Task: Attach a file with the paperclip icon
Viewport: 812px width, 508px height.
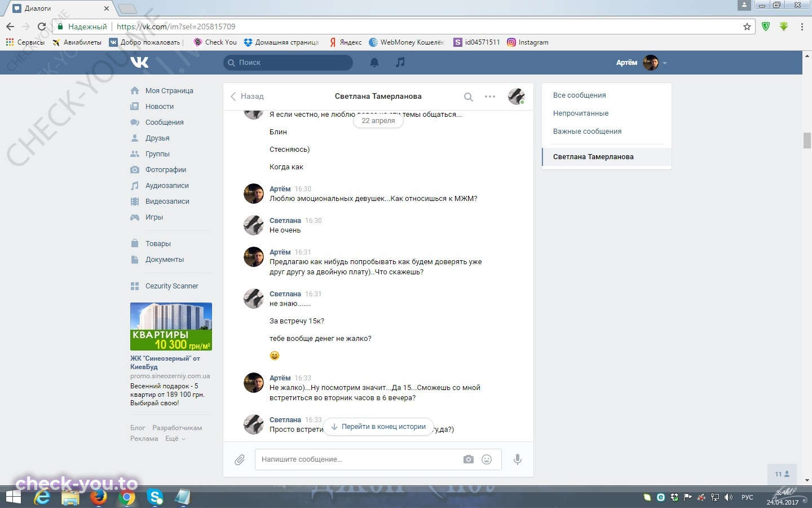Action: (x=240, y=459)
